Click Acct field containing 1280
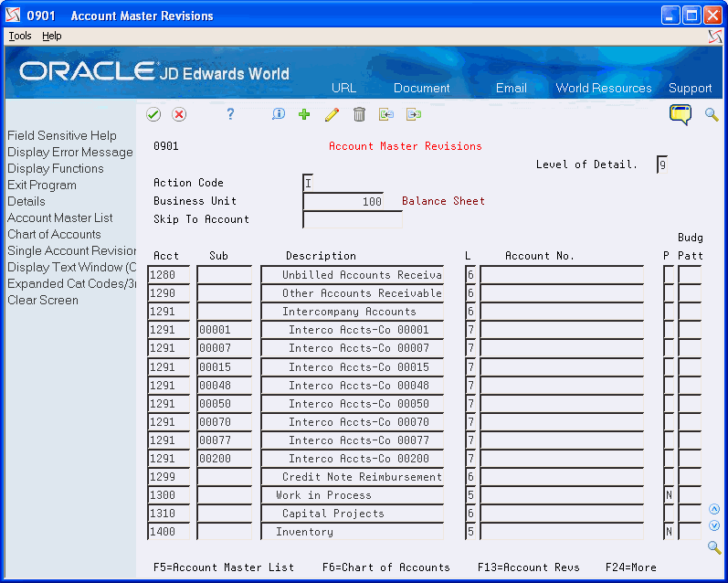 169,274
